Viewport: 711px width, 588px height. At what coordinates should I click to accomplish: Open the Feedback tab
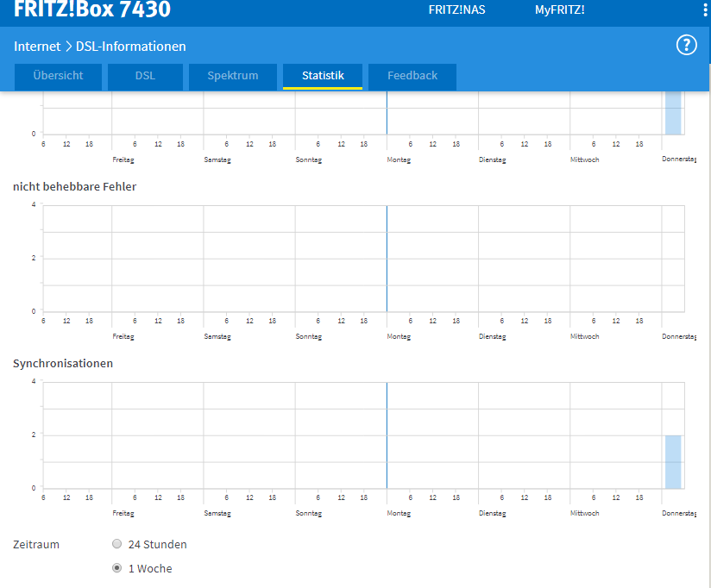(x=412, y=76)
